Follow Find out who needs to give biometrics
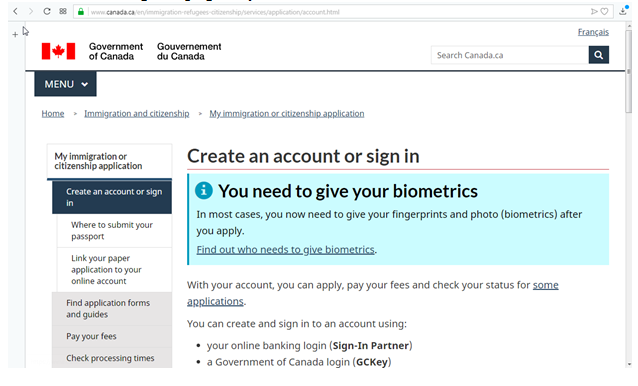Screen dimensions: 638x386 (285, 250)
